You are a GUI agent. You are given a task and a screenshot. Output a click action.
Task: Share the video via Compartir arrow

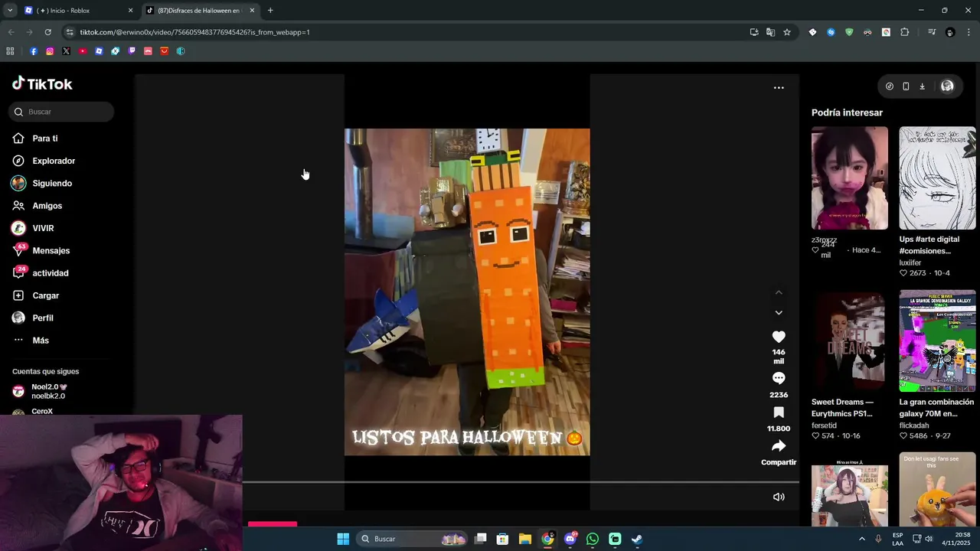point(779,446)
